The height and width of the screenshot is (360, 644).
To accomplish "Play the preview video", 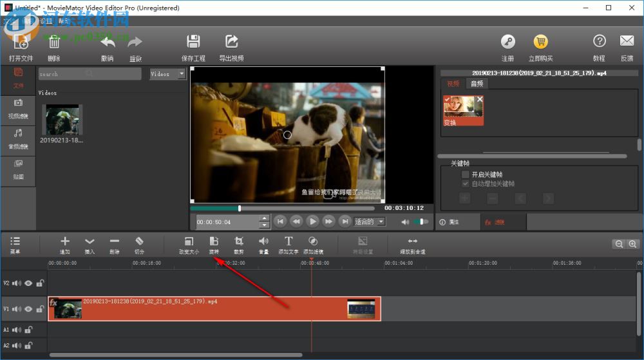I will 312,222.
